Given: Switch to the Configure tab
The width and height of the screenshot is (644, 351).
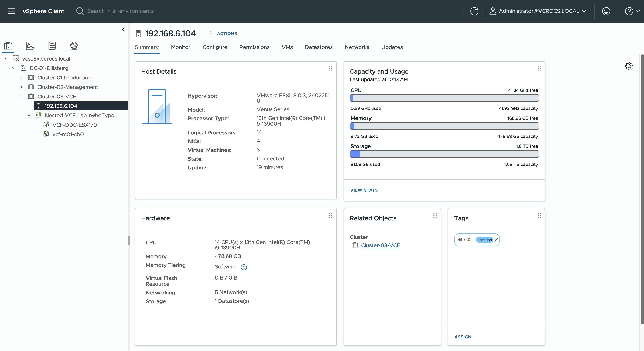Looking at the screenshot, I should pyautogui.click(x=215, y=47).
